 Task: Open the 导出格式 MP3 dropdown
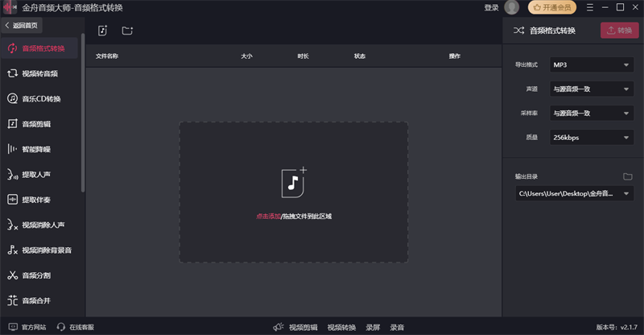592,65
